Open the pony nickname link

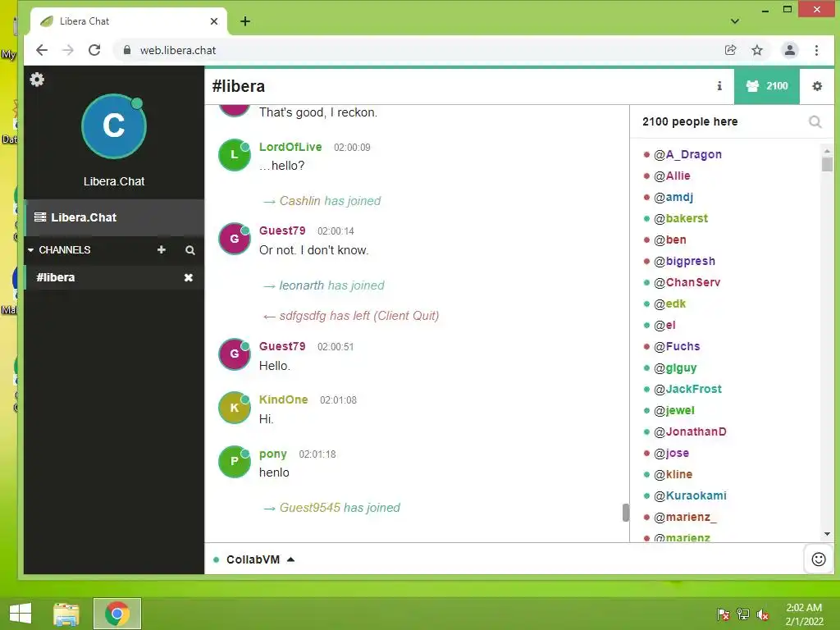272,454
